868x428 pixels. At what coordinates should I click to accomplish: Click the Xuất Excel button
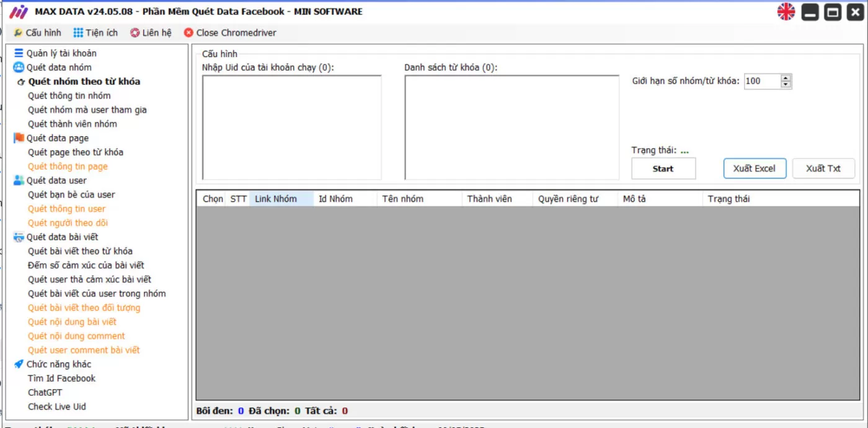point(754,168)
